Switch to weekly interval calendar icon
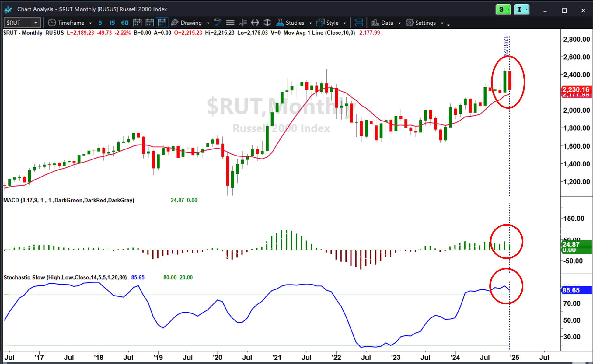 click(150, 23)
